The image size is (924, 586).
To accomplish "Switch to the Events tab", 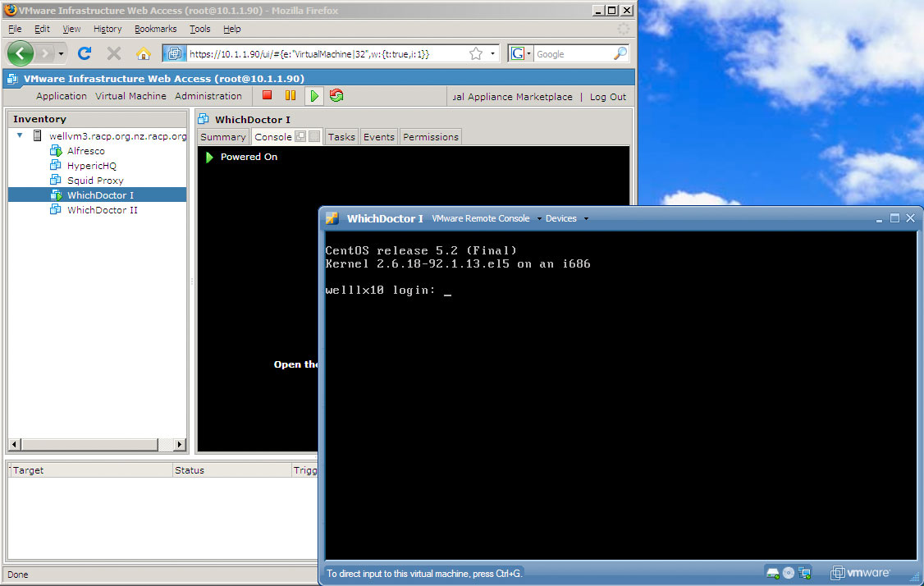I will click(x=379, y=137).
